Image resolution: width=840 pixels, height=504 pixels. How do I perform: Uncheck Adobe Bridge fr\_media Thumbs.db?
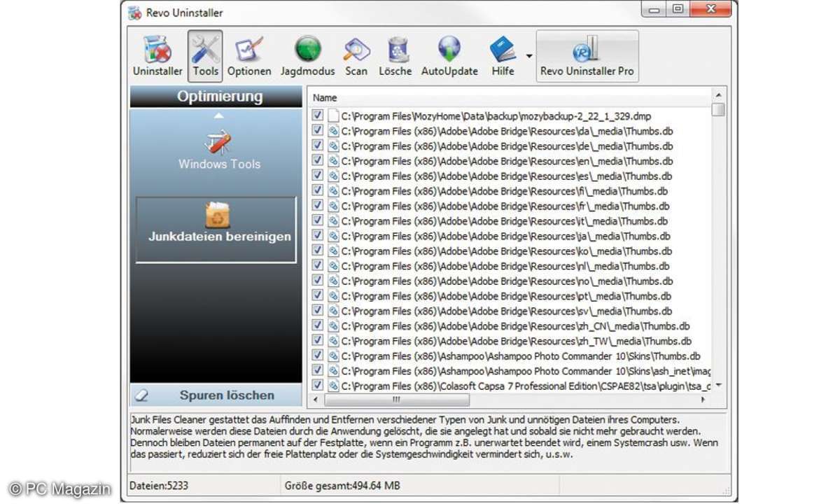tap(318, 206)
